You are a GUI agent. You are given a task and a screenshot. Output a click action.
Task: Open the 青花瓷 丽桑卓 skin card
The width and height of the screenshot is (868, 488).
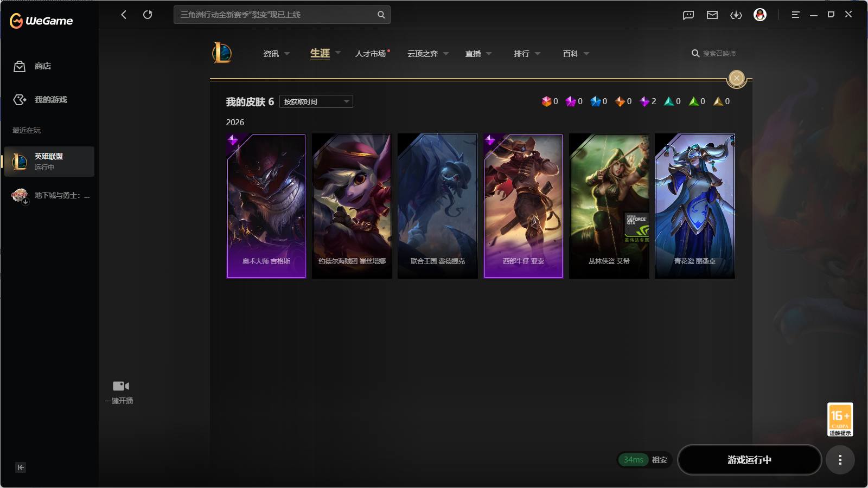(695, 206)
